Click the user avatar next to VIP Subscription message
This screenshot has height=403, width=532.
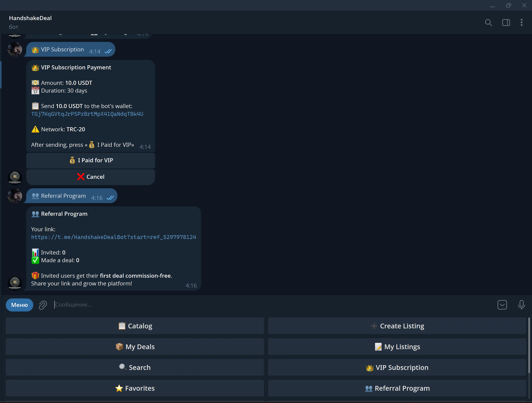pyautogui.click(x=15, y=49)
